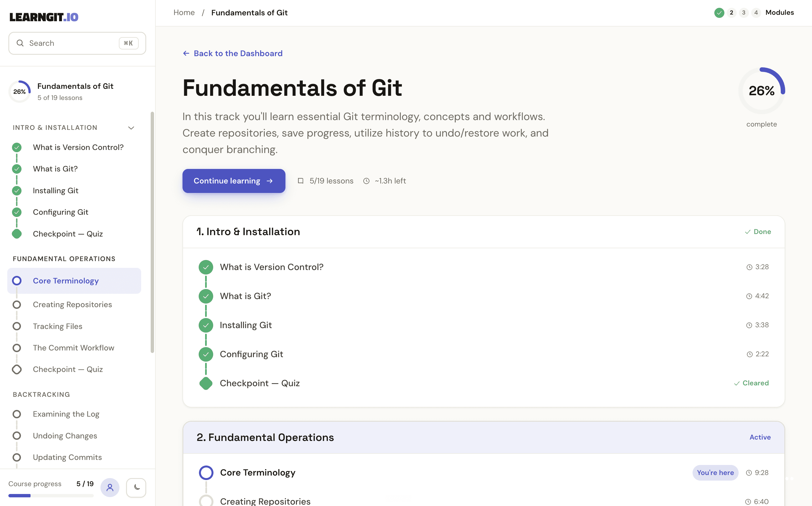Click the Backtracking sidebar heading
This screenshot has height=506, width=812.
[x=41, y=395]
